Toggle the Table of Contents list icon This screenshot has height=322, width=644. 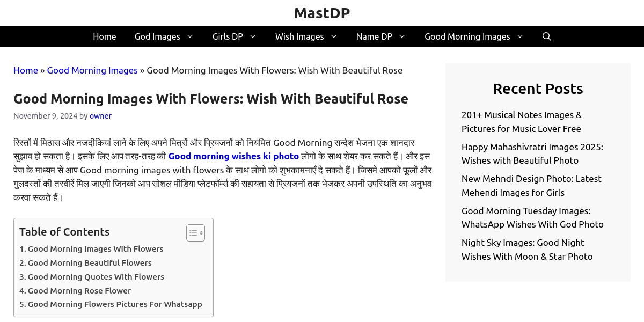(x=195, y=233)
